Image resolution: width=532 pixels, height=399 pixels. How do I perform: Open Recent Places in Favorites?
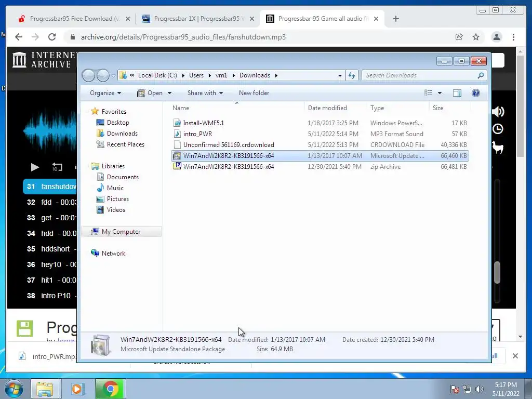125,144
